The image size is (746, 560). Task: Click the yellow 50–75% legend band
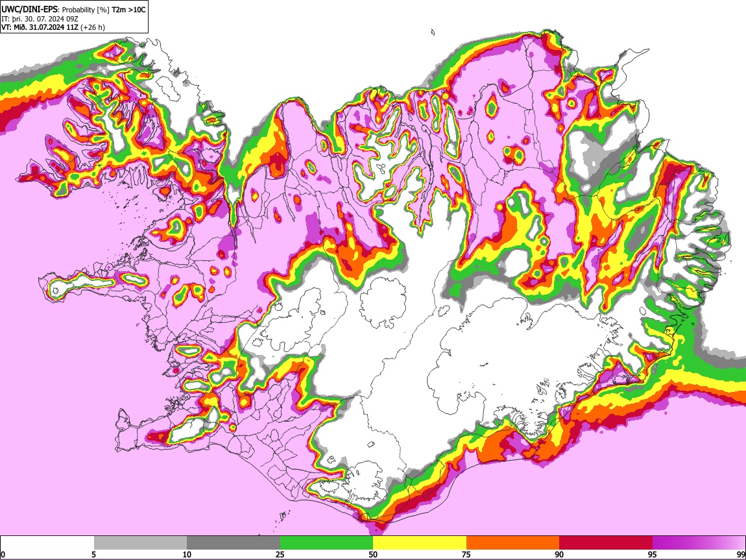click(420, 543)
